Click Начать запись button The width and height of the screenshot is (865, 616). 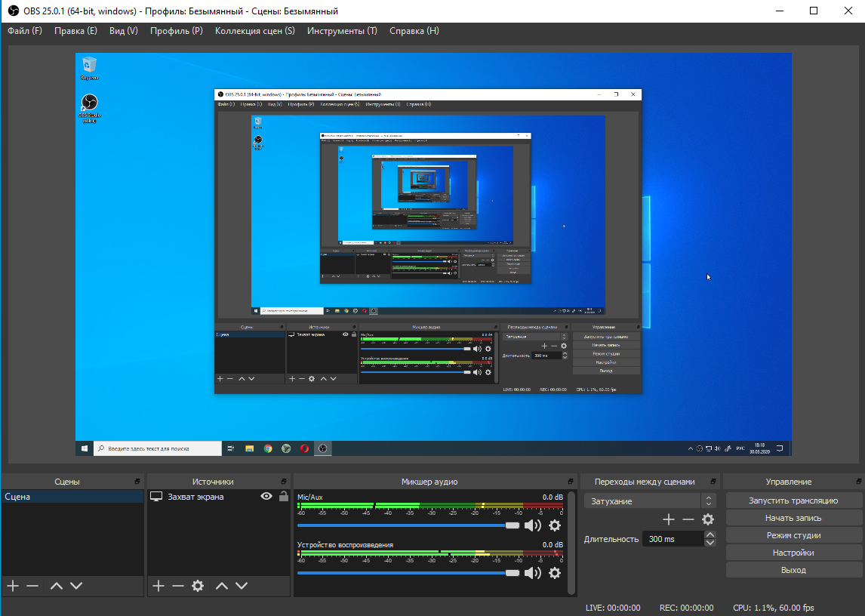tap(793, 518)
